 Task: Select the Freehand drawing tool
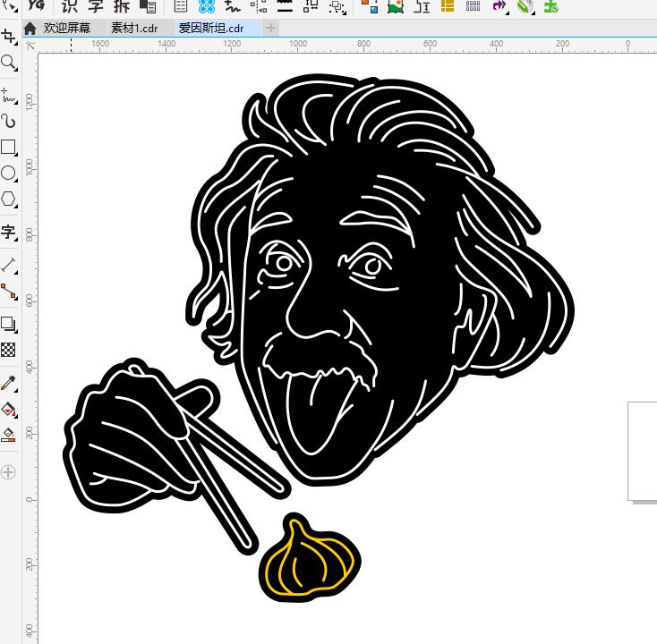pyautogui.click(x=7, y=96)
